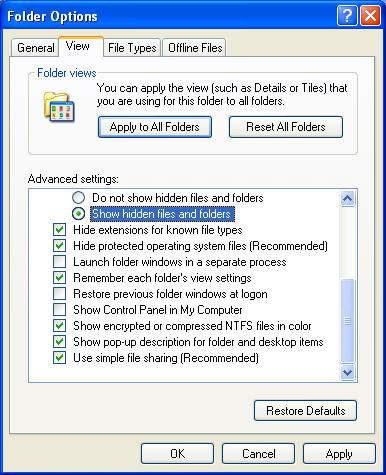This screenshot has width=386, height=475.
Task: Select the View tab
Action: pyautogui.click(x=81, y=46)
